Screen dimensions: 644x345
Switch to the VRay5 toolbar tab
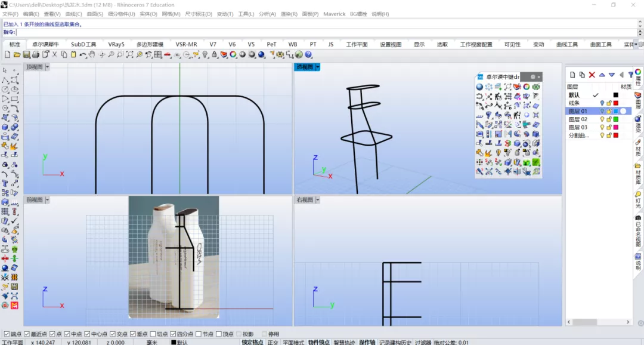[x=116, y=44]
